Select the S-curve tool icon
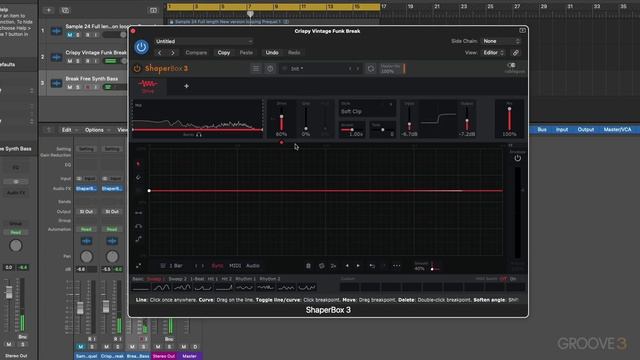The height and width of the screenshot is (360, 640). pos(138,239)
